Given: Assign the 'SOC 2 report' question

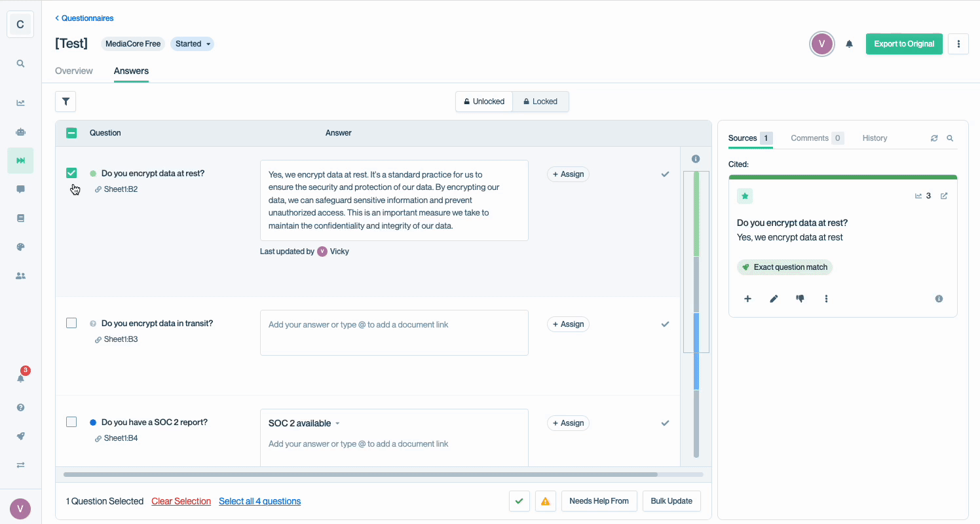Looking at the screenshot, I should pyautogui.click(x=568, y=423).
